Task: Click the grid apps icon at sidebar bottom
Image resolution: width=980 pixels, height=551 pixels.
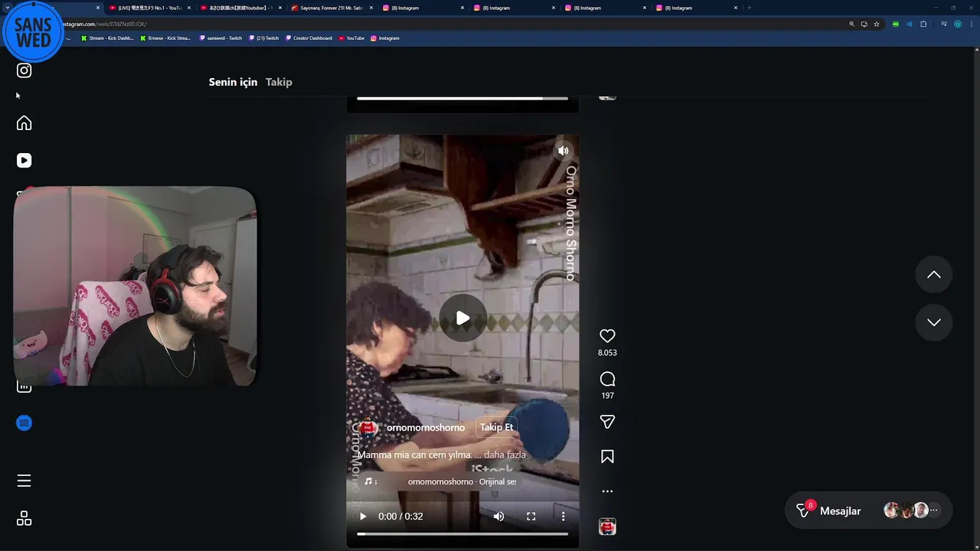Action: 24,519
